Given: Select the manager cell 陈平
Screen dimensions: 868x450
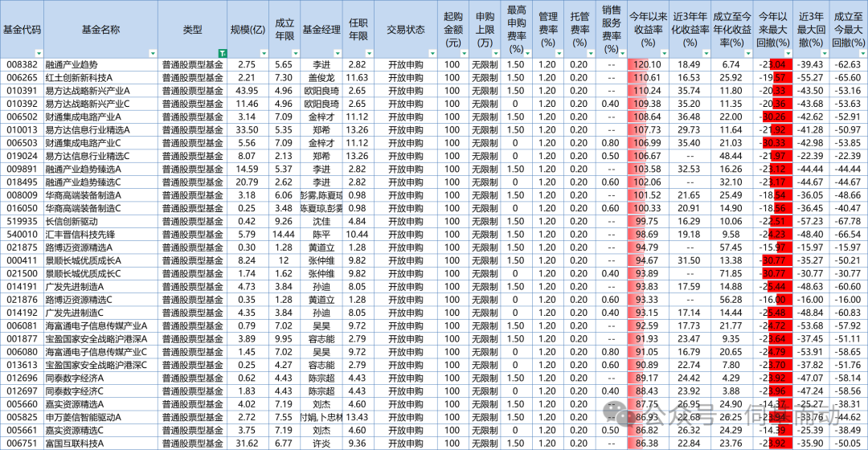Looking at the screenshot, I should 321,235.
